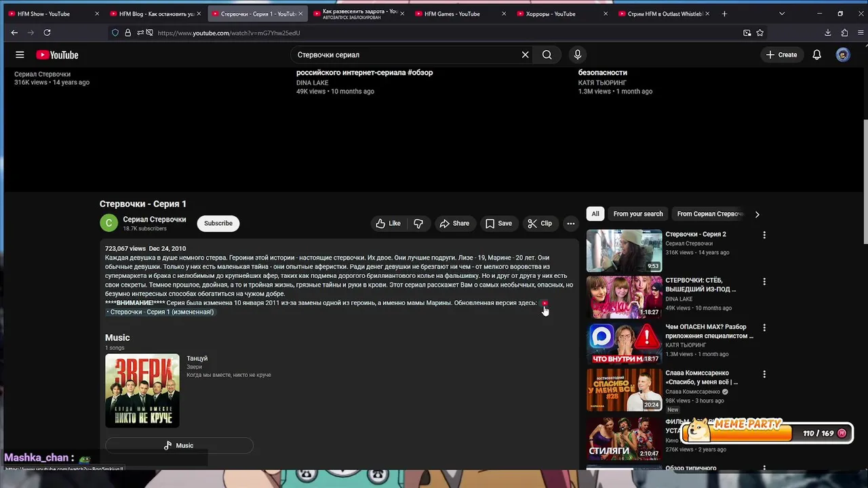Screen dimensions: 868x488
Task: Select the All filter chip
Action: (595, 214)
